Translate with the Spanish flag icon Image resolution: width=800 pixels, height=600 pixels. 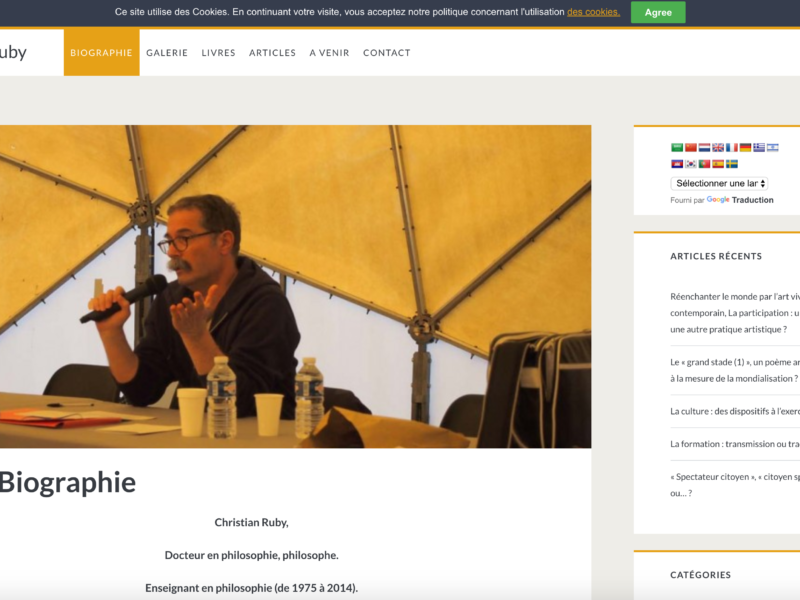[718, 164]
